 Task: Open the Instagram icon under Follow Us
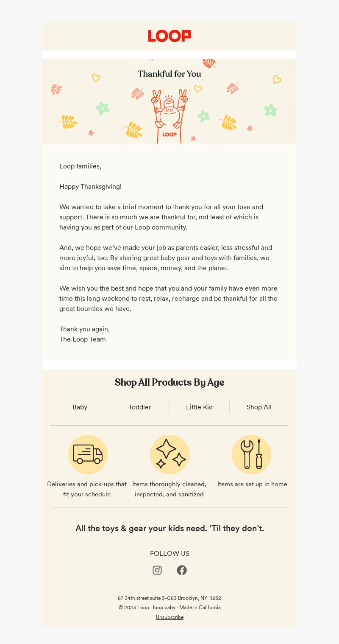157,570
